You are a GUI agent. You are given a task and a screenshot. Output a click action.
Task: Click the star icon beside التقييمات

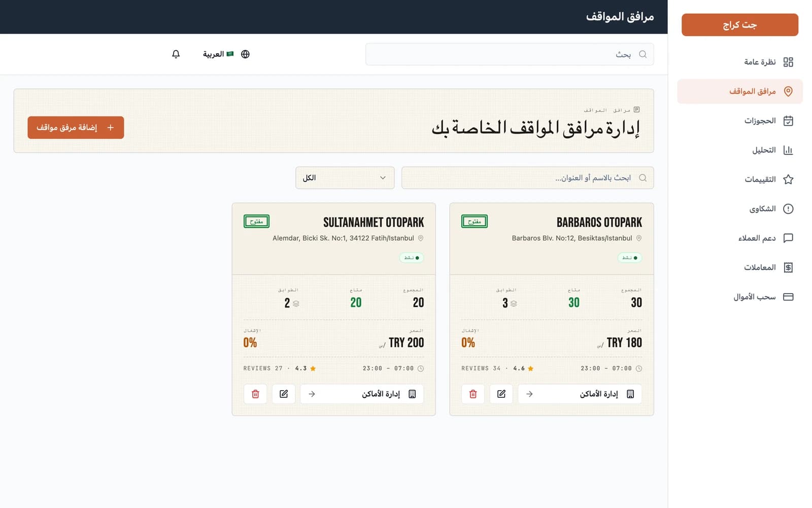pos(788,179)
